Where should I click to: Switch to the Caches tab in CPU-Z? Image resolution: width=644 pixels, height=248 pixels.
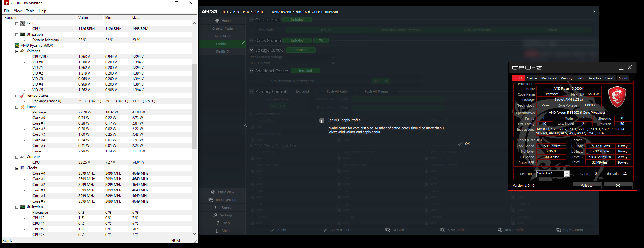pos(532,78)
